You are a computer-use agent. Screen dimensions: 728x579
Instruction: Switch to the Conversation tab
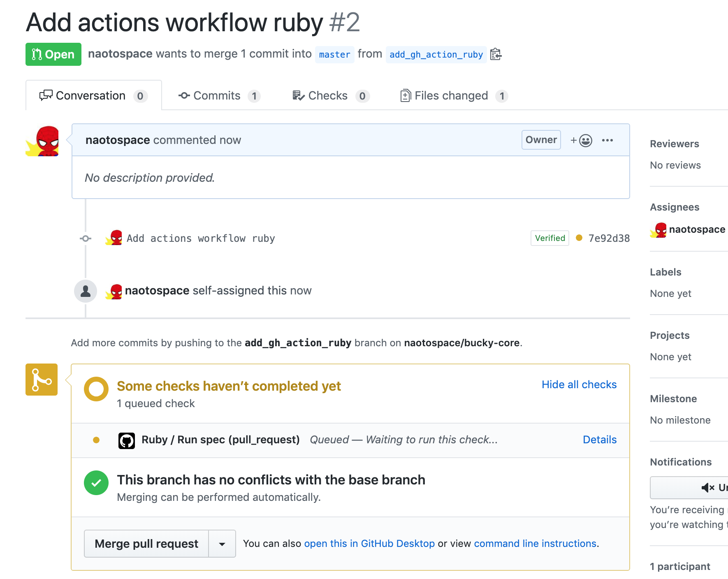[x=93, y=96]
